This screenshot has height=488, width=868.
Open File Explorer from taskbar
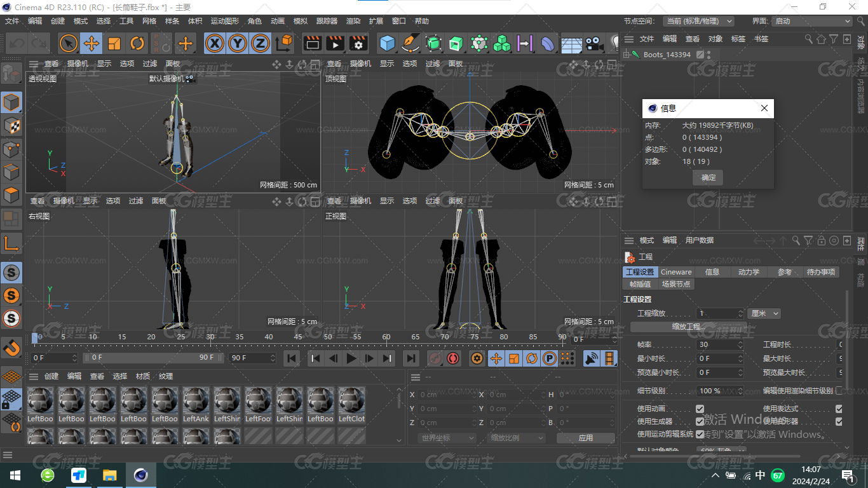click(x=110, y=475)
